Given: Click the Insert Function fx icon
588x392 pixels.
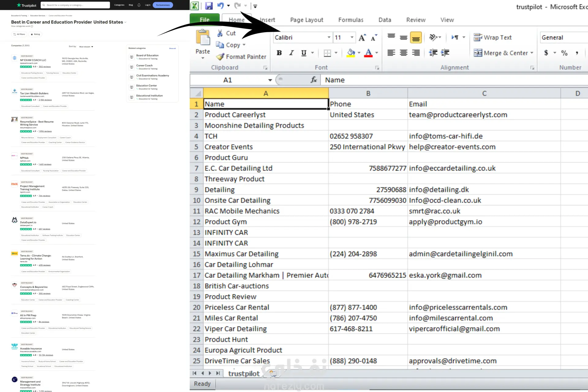Looking at the screenshot, I should [314, 80].
